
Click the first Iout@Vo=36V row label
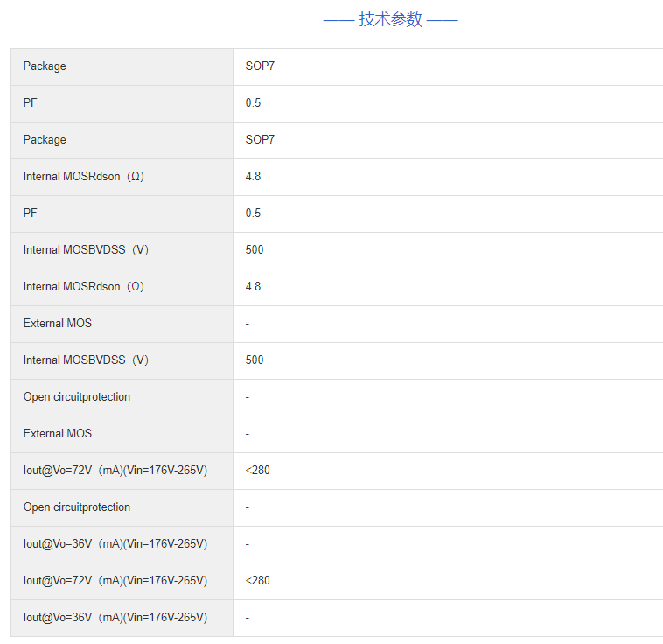coord(115,544)
